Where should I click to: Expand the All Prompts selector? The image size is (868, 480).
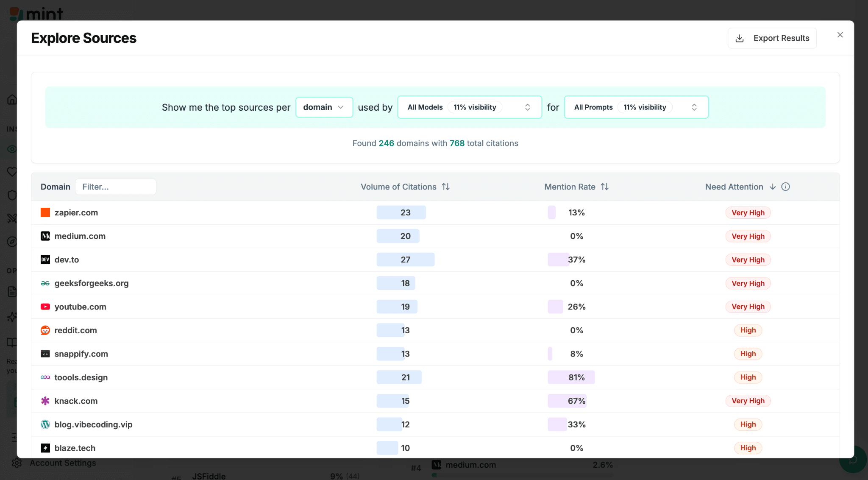pyautogui.click(x=636, y=107)
